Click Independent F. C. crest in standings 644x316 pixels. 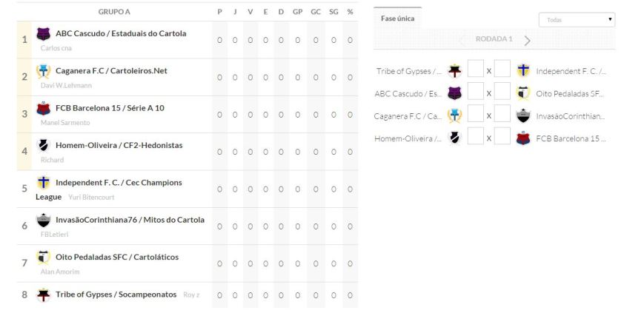pos(43,183)
